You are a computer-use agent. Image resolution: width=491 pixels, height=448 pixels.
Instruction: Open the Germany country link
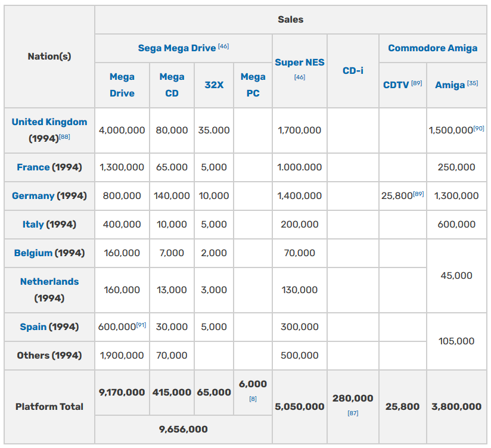point(33,195)
